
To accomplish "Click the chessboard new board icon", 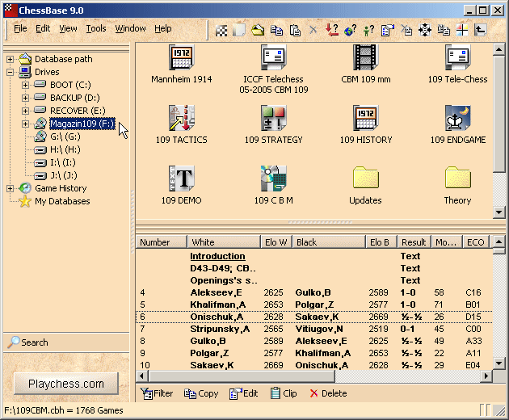I will [221, 31].
